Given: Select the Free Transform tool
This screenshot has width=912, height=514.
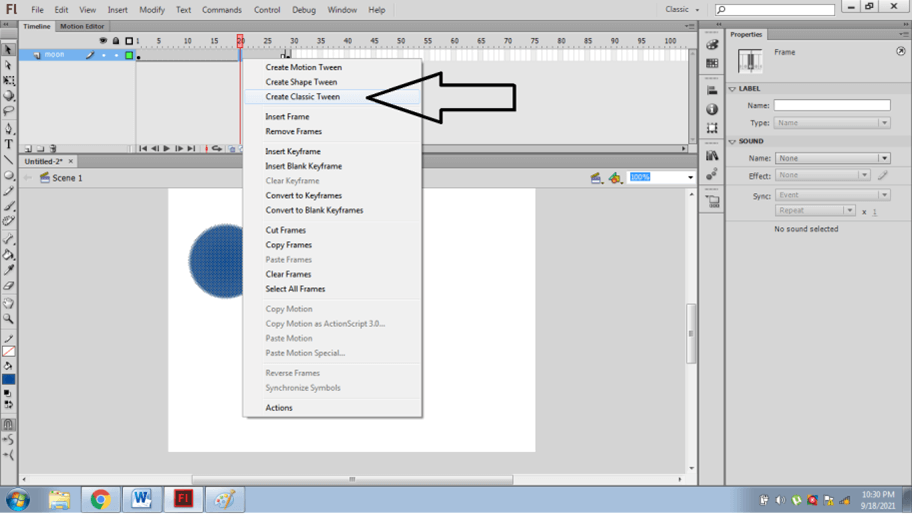Looking at the screenshot, I should (x=8, y=80).
